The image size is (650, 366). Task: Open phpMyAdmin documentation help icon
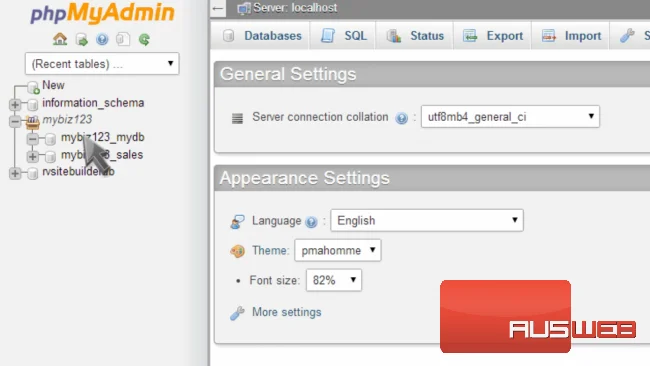[x=102, y=39]
